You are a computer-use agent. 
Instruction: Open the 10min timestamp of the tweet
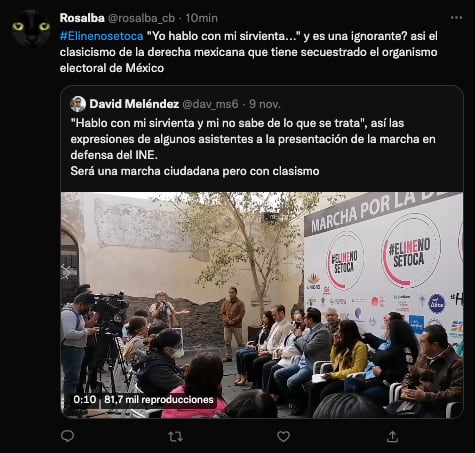(202, 18)
